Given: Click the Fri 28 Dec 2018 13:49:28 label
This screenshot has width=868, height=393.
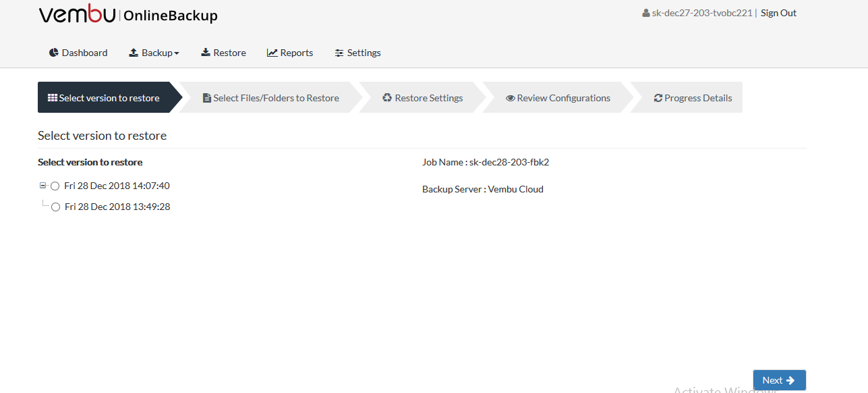Looking at the screenshot, I should pos(117,207).
